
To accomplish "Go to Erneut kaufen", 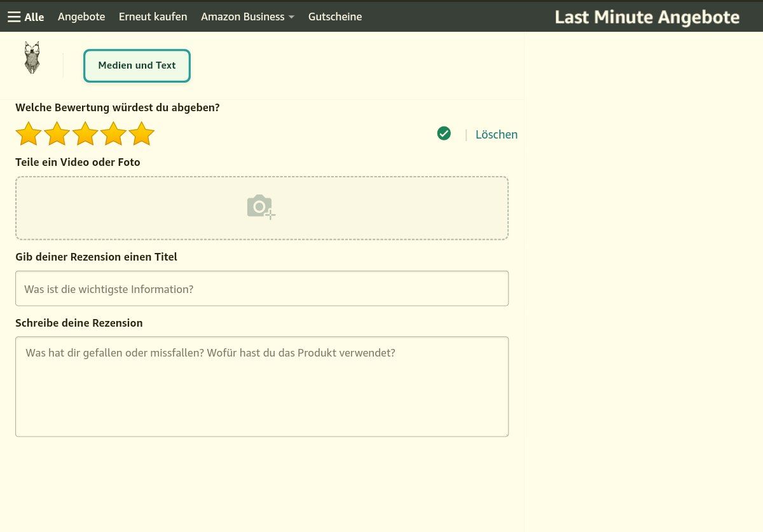I will (x=153, y=17).
